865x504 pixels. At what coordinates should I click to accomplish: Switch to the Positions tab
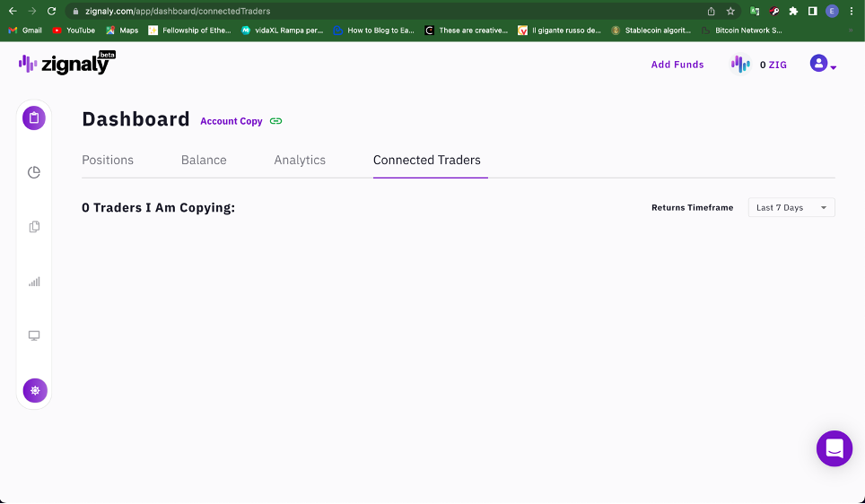click(108, 160)
